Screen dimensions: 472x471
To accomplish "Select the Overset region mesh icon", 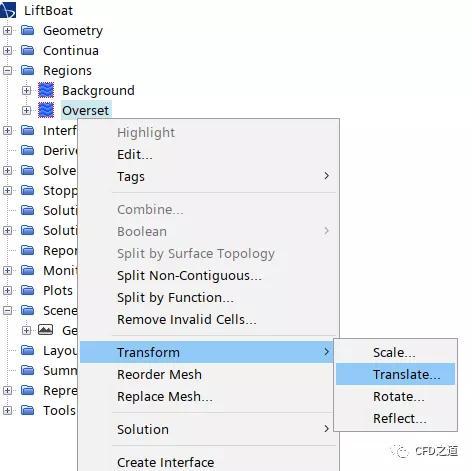I will 46,110.
